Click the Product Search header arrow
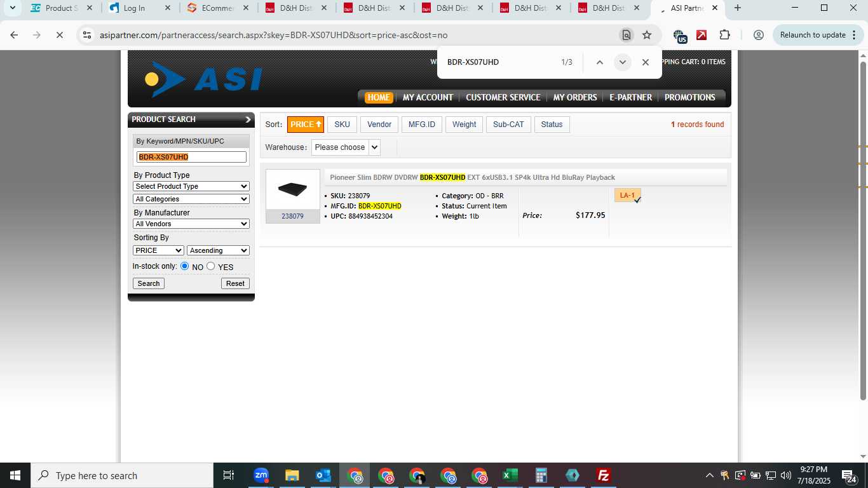The height and width of the screenshot is (488, 868). coord(248,119)
